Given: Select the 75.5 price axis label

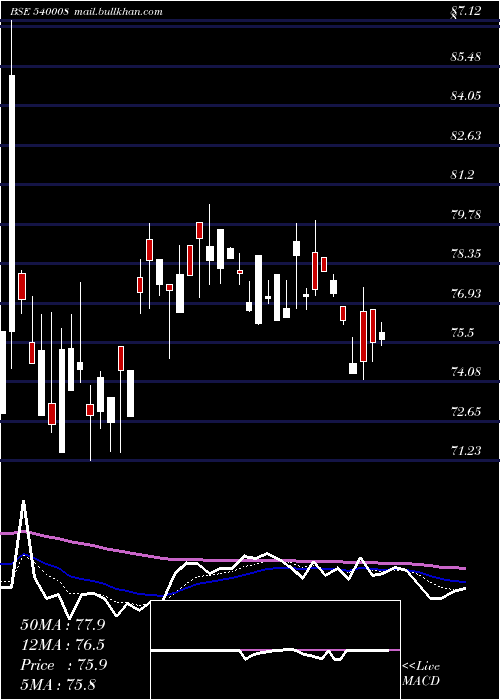Looking at the screenshot, I should tap(462, 333).
